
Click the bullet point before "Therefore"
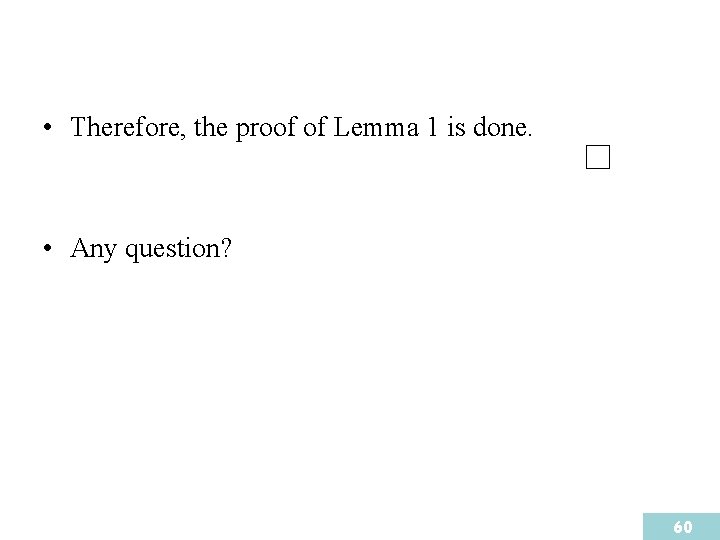tap(47, 128)
